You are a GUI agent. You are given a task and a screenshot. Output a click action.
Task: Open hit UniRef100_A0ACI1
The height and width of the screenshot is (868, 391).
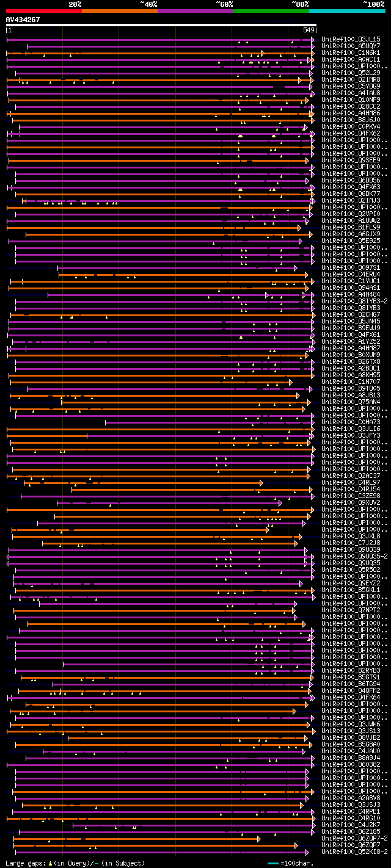[351, 59]
